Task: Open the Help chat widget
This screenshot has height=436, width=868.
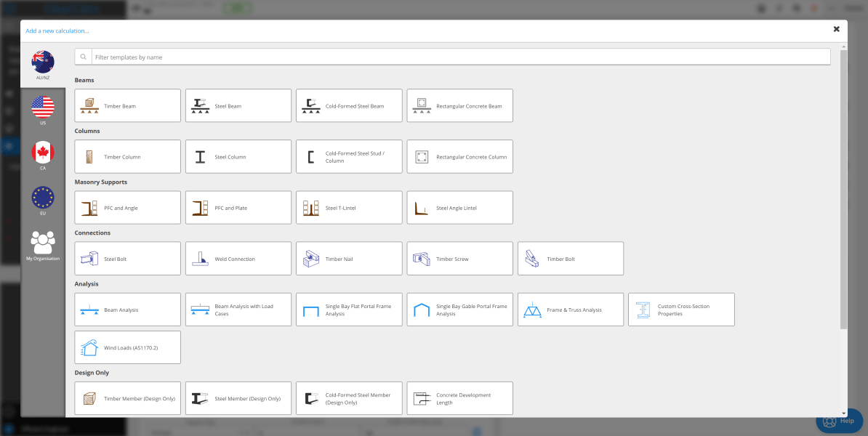Action: 838,420
